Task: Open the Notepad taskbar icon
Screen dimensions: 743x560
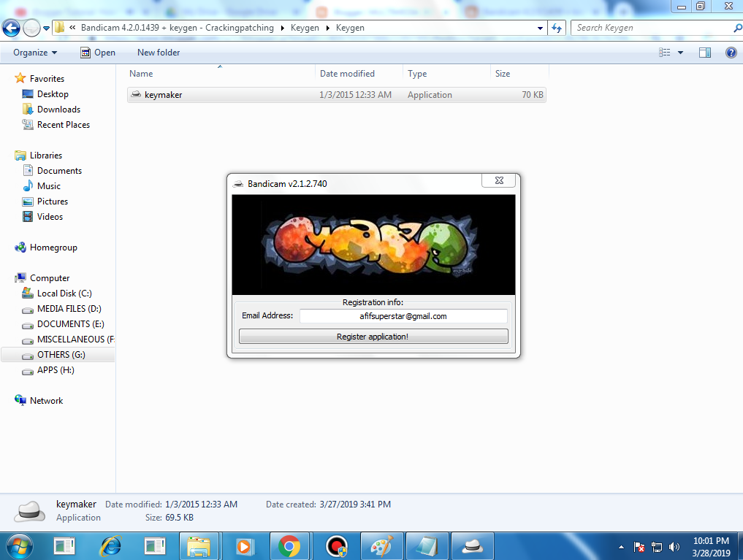Action: 427,547
